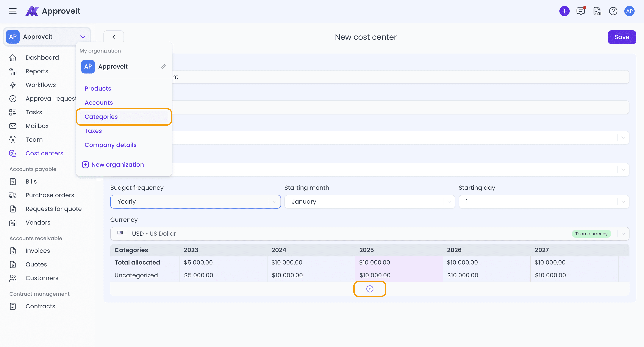Edit organization with the pencil icon
Screen dimensions: 644x347
click(x=163, y=67)
